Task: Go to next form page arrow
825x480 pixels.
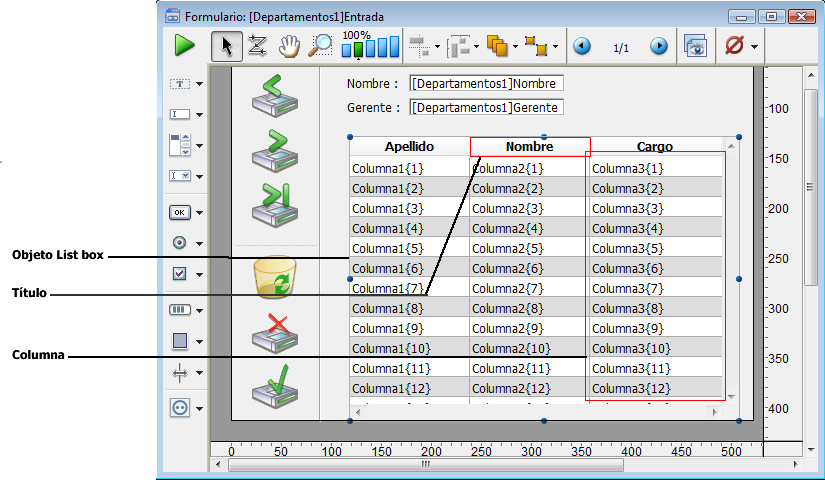Action: [659, 47]
